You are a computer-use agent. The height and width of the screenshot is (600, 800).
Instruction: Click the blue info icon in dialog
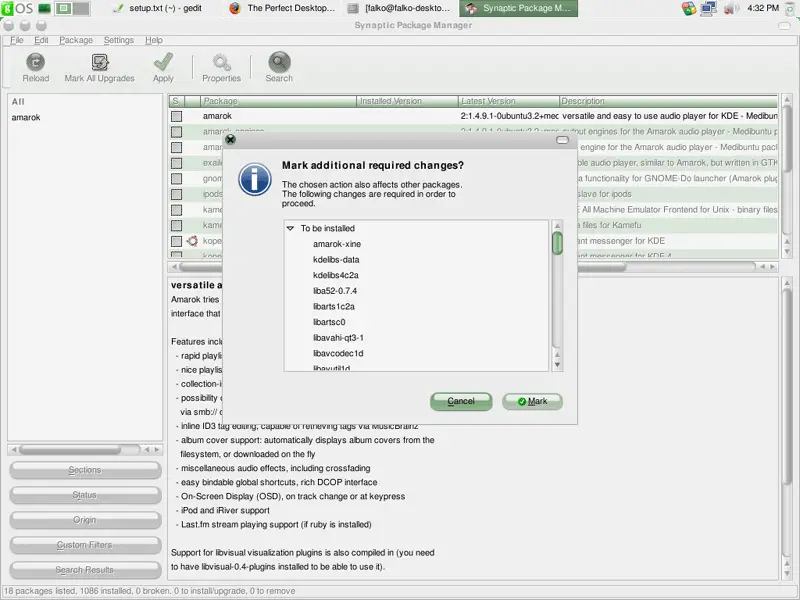pyautogui.click(x=256, y=180)
